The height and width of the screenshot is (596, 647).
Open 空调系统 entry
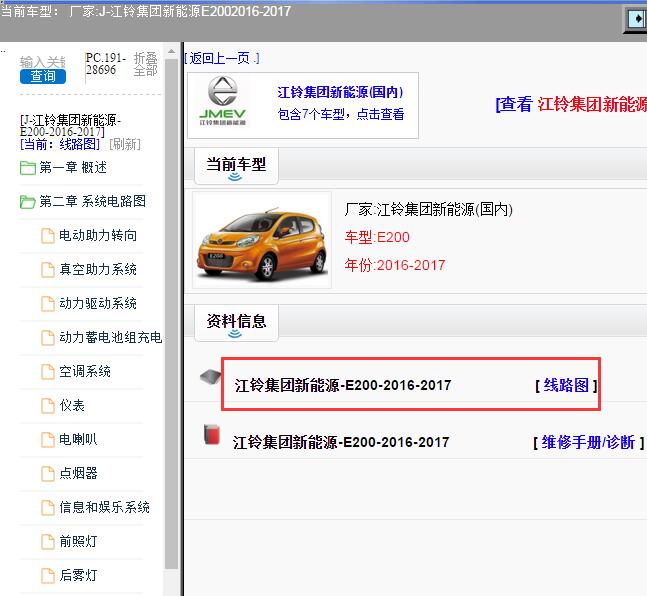tap(85, 371)
